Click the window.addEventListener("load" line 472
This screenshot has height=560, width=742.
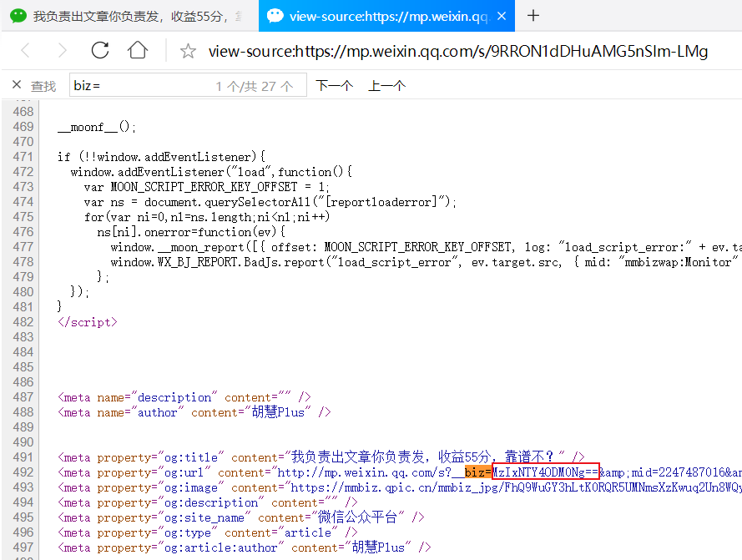pos(211,172)
